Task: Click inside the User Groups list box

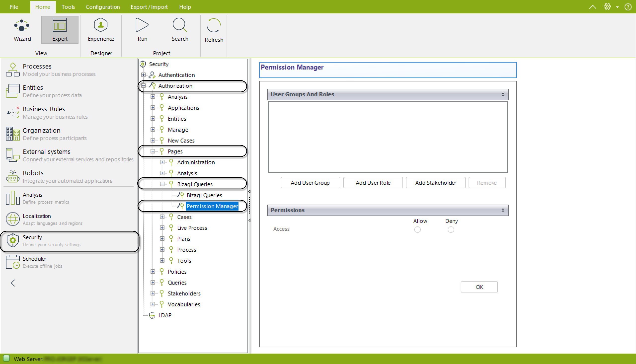Action: click(x=388, y=137)
